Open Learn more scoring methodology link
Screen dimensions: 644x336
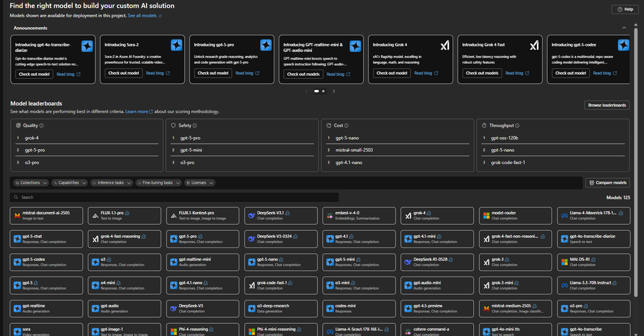click(x=136, y=111)
